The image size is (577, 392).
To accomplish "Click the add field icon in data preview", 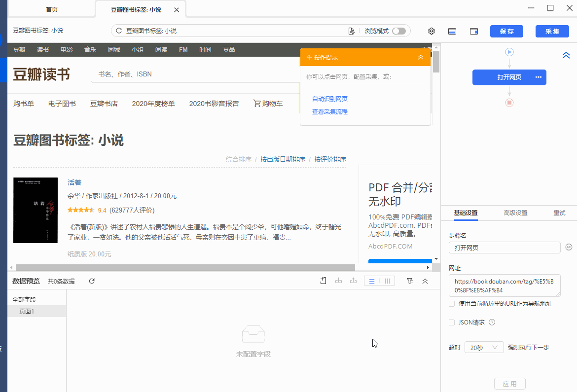I will pyautogui.click(x=323, y=281).
